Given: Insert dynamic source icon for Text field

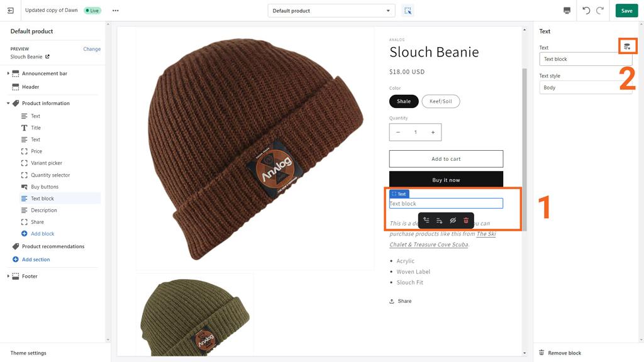Looking at the screenshot, I should point(627,47).
